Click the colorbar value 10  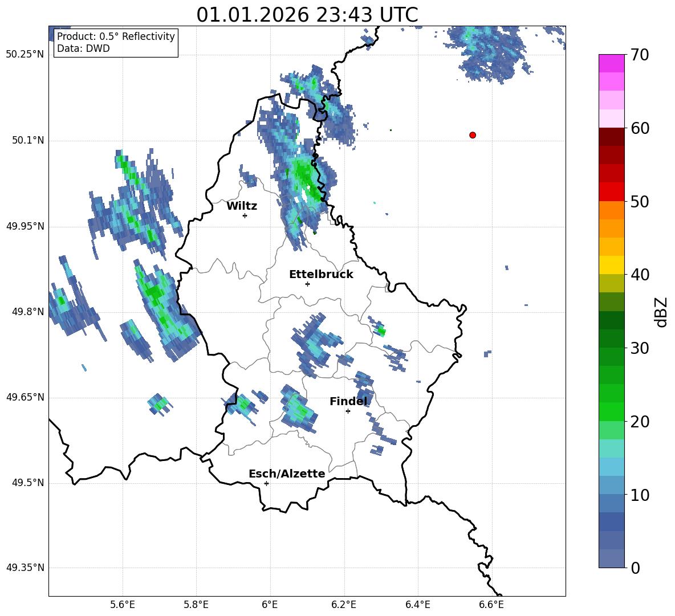(x=640, y=495)
